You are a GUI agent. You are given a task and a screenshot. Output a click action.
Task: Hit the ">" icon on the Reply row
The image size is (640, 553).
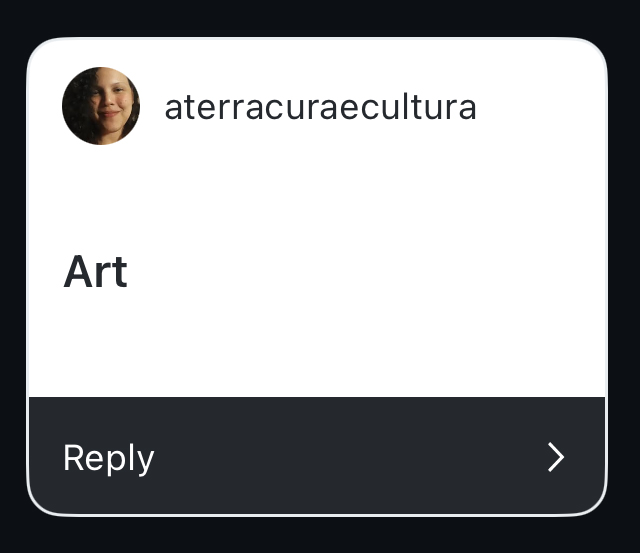556,457
